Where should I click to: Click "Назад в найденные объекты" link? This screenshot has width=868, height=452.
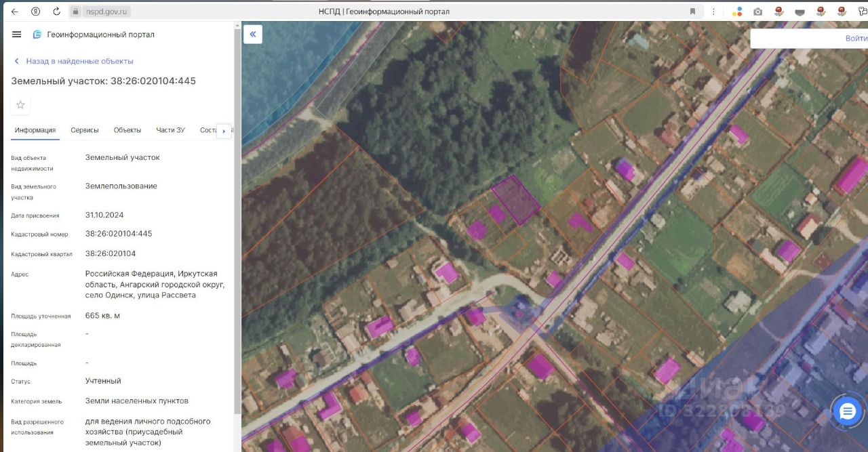[79, 61]
